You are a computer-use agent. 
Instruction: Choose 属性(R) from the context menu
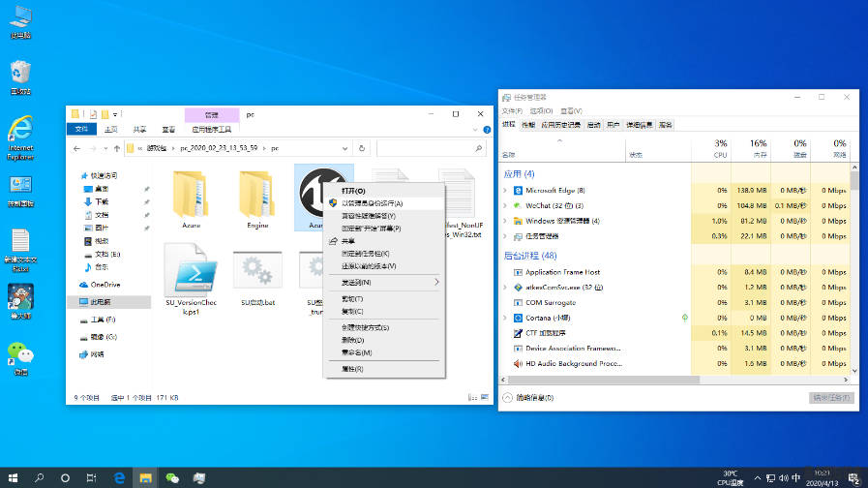[x=352, y=369]
